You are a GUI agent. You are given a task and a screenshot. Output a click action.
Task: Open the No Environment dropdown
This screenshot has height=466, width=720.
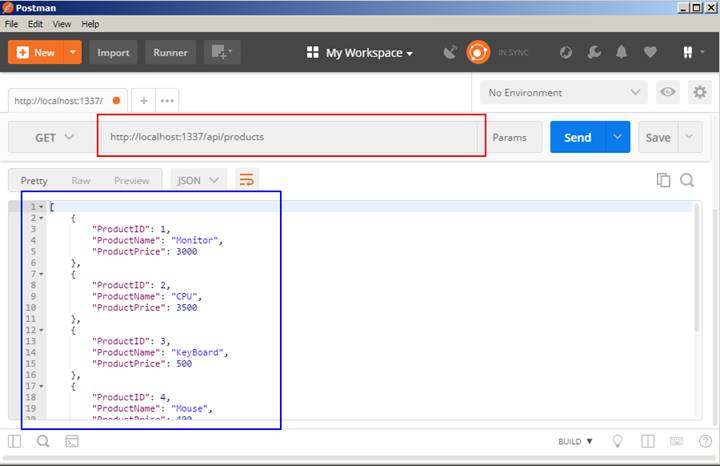pyautogui.click(x=564, y=92)
